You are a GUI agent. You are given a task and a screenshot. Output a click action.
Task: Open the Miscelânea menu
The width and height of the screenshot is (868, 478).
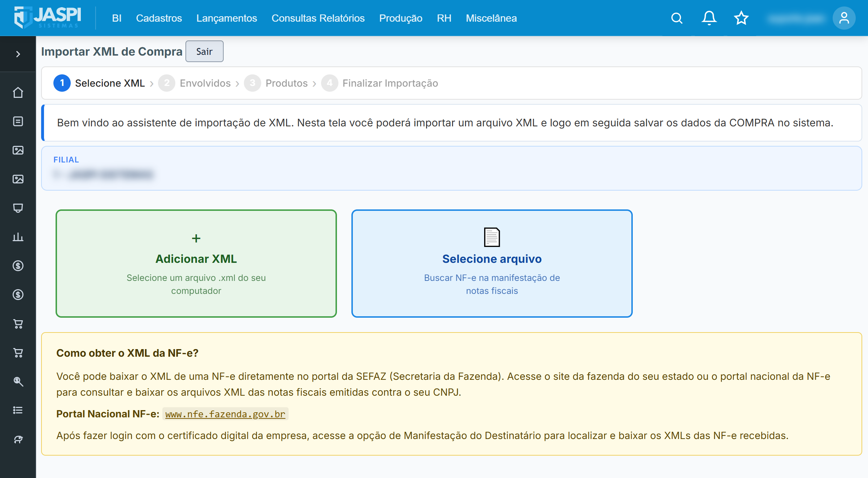click(491, 18)
